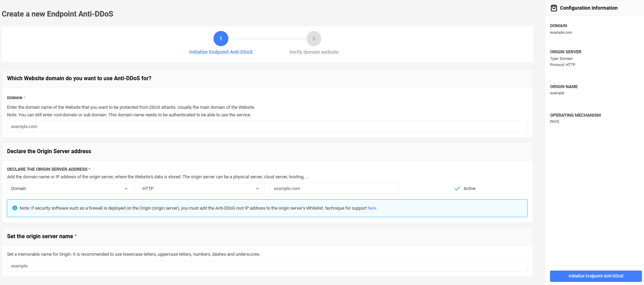The height and width of the screenshot is (285, 644).
Task: Click the green Active checkmark icon
Action: 457,189
